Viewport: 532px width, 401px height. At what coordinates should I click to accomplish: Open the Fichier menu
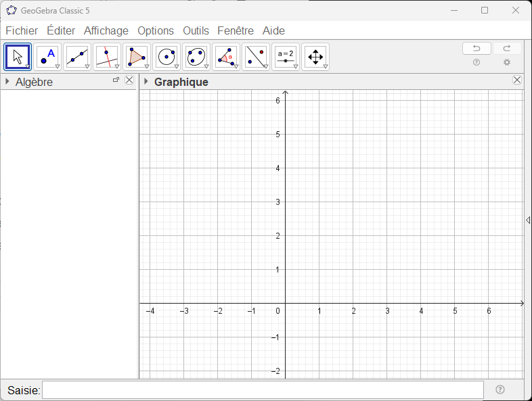pos(22,30)
